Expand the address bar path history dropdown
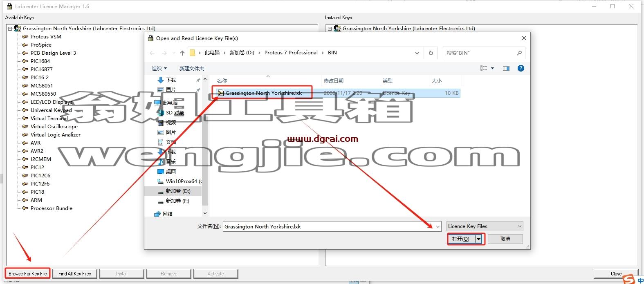The image size is (644, 284). point(417,53)
